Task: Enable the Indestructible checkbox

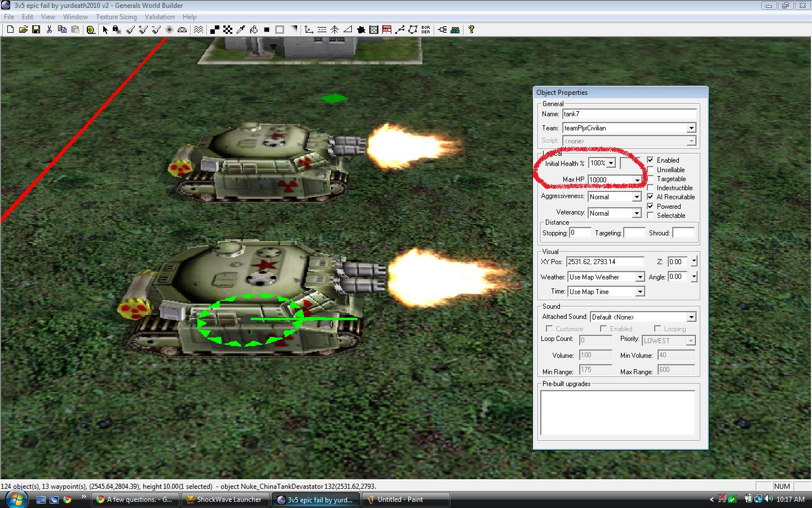Action: [x=650, y=188]
